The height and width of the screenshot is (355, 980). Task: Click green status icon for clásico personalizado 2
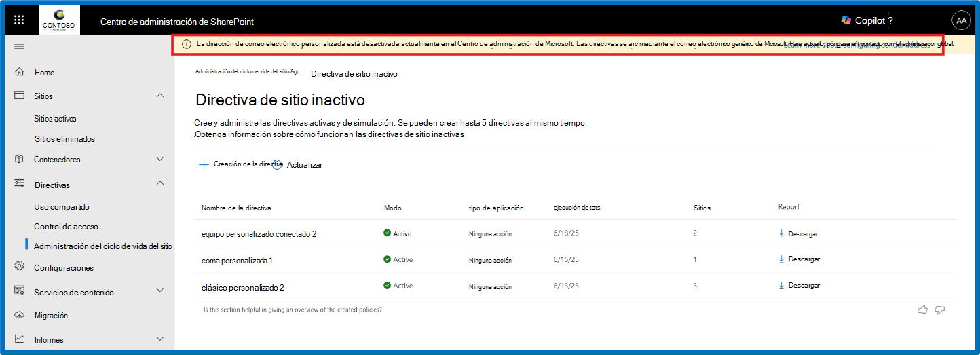pyautogui.click(x=388, y=286)
